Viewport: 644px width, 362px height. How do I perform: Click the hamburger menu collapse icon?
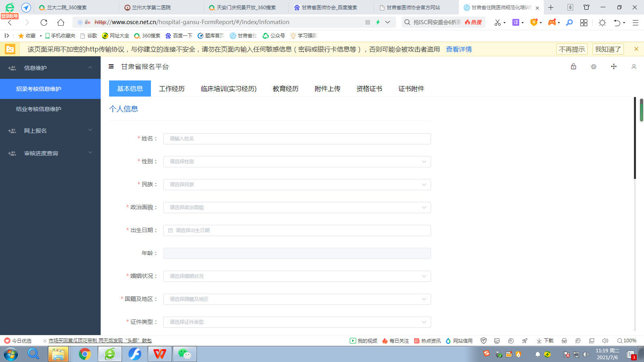tap(111, 66)
